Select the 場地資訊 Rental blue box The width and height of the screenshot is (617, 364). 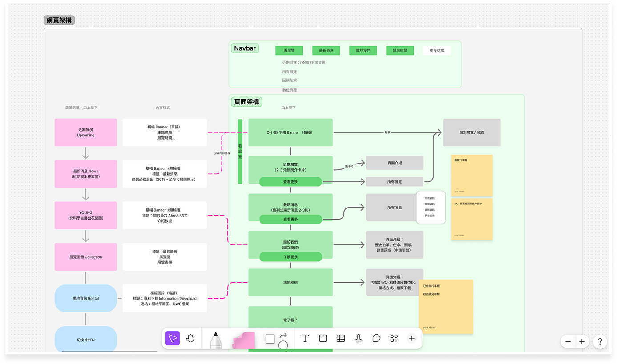pos(86,298)
